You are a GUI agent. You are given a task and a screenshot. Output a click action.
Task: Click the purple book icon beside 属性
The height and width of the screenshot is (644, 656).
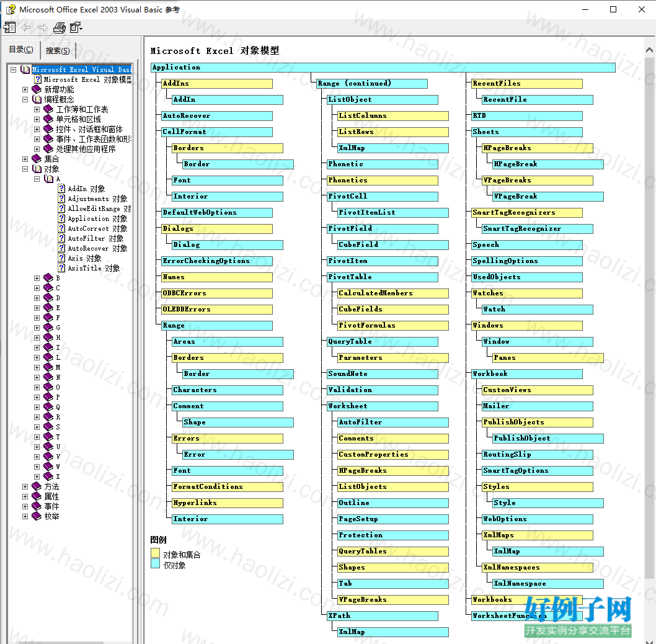tap(37, 496)
